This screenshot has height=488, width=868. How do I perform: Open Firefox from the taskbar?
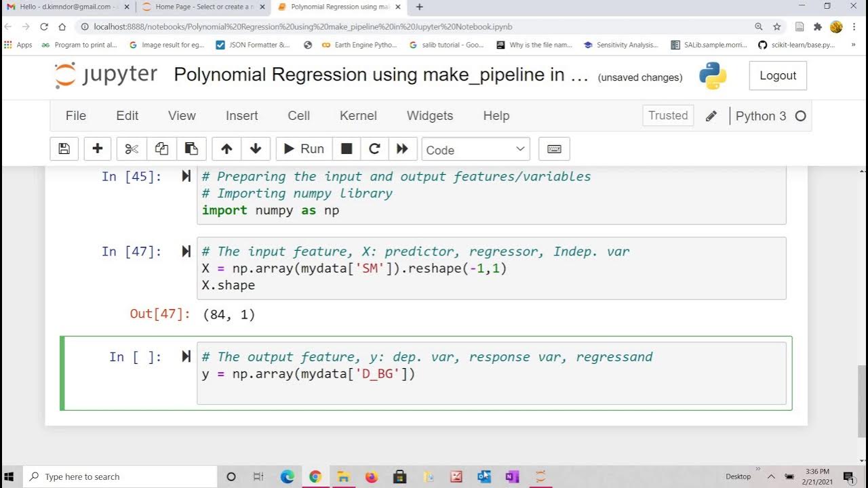tap(371, 476)
